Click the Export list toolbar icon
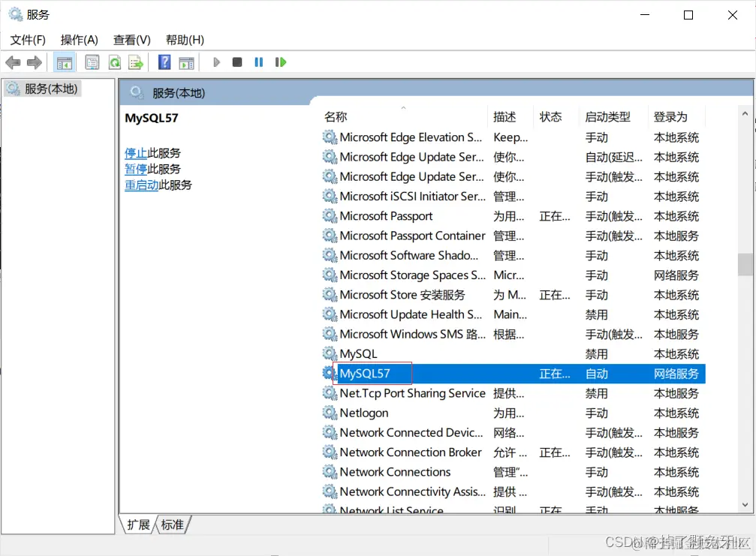 pos(136,62)
